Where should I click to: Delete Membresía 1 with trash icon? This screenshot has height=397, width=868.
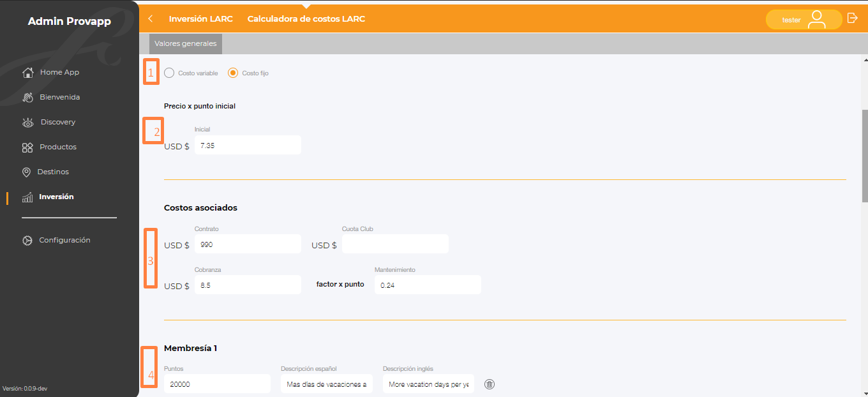[x=490, y=384]
